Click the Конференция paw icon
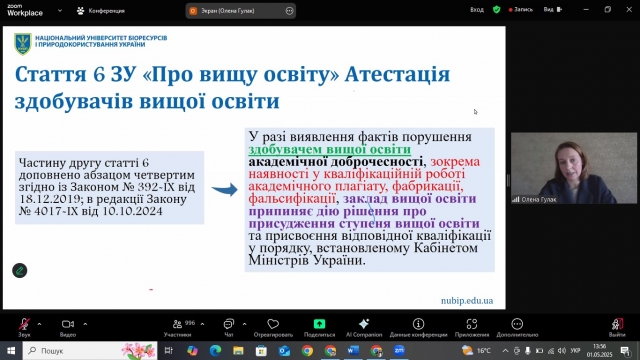 coord(80,11)
